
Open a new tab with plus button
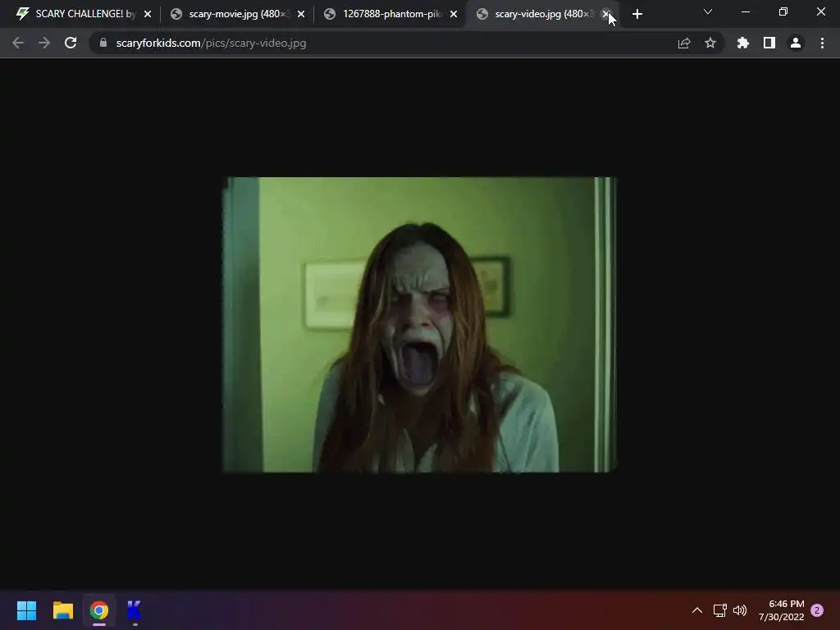pyautogui.click(x=637, y=14)
